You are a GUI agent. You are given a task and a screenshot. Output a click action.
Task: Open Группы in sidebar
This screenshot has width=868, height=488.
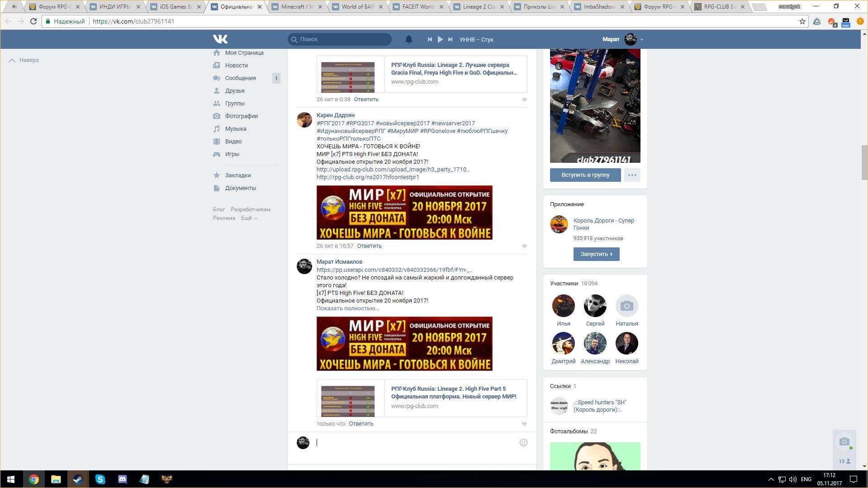click(x=235, y=104)
